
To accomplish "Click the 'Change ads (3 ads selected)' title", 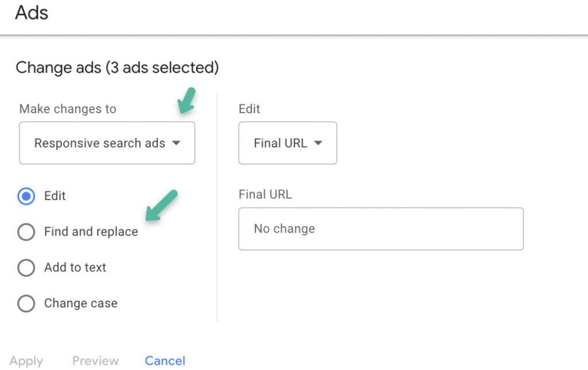I will [117, 68].
